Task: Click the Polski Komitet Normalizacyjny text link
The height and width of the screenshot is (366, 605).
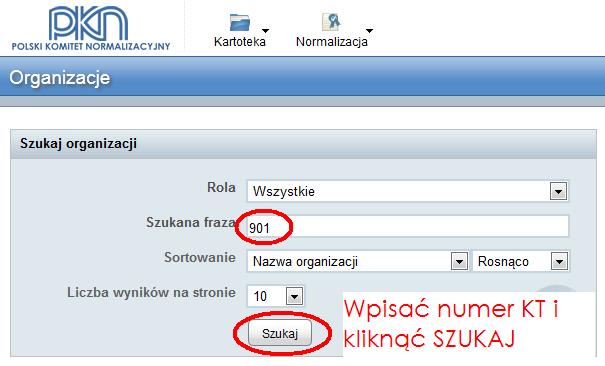Action: [x=91, y=46]
